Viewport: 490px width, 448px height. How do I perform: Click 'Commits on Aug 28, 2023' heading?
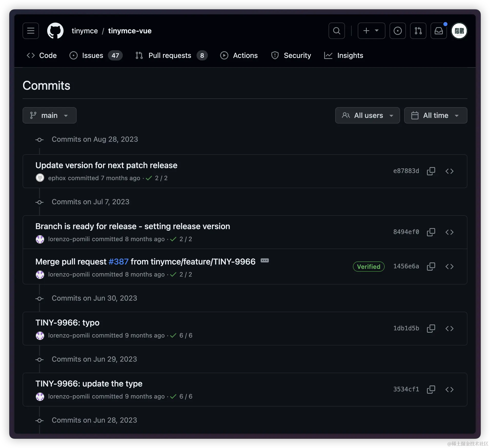[x=95, y=139]
